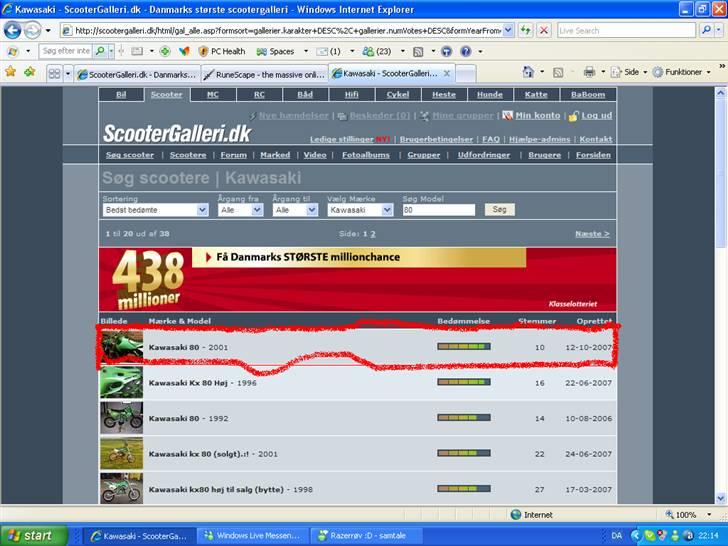Switch to the RuneScape browser tab
728x546 pixels.
[x=263, y=73]
